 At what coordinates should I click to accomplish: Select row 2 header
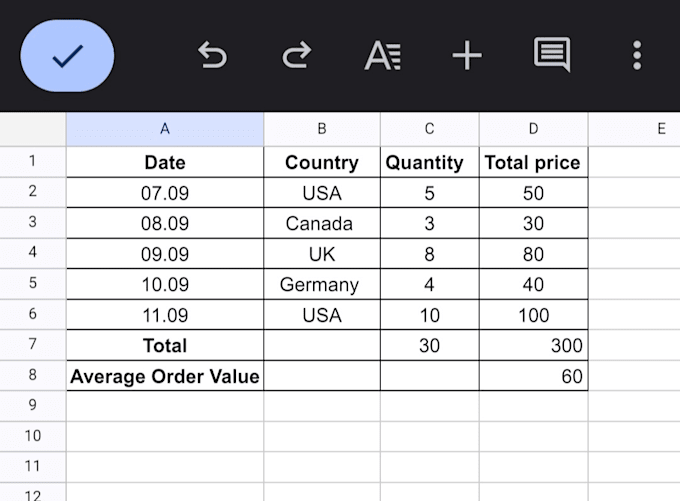click(33, 192)
